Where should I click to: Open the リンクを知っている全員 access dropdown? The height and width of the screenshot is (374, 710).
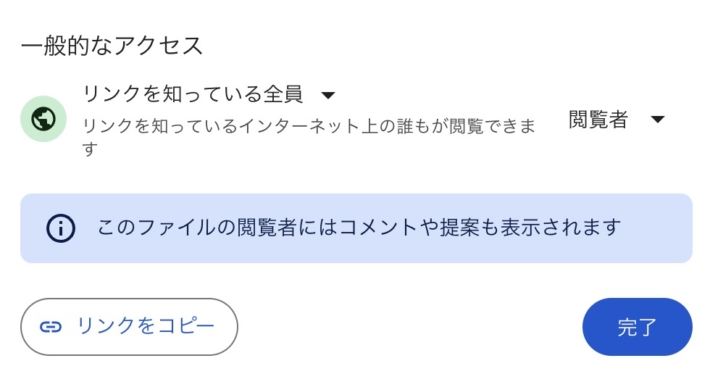(209, 94)
